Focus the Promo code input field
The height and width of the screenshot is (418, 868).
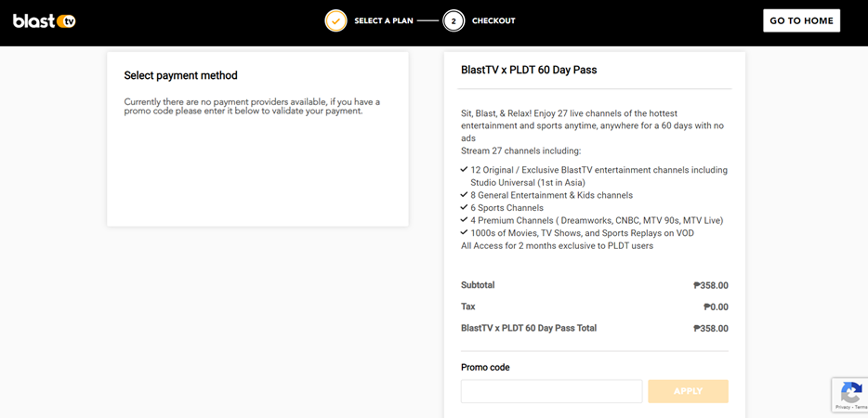tap(551, 391)
